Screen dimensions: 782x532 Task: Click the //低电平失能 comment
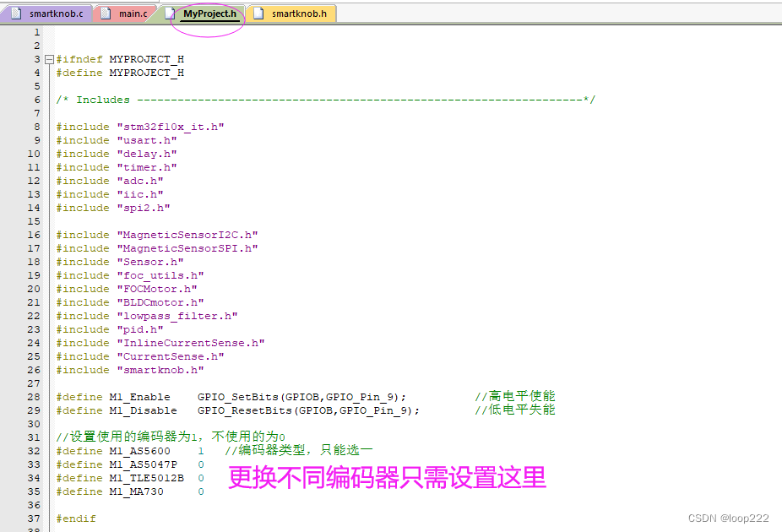pos(515,410)
